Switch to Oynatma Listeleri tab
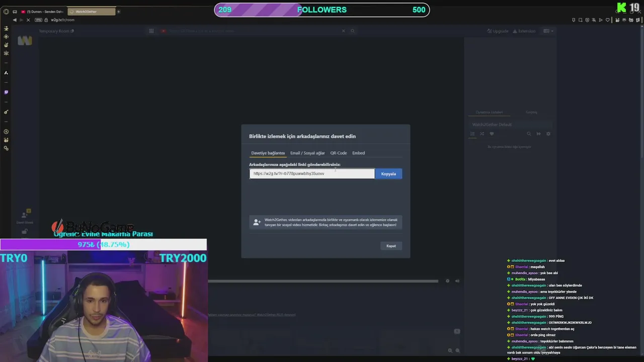 click(x=489, y=112)
